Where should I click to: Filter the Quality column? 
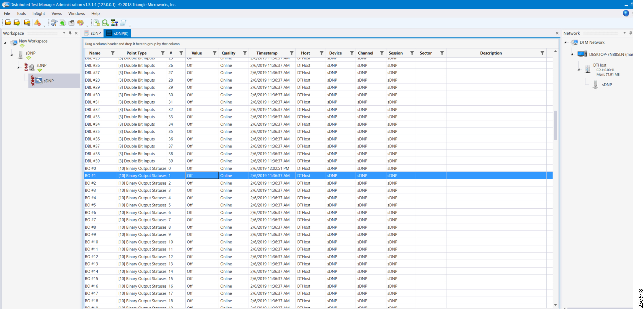coord(245,53)
